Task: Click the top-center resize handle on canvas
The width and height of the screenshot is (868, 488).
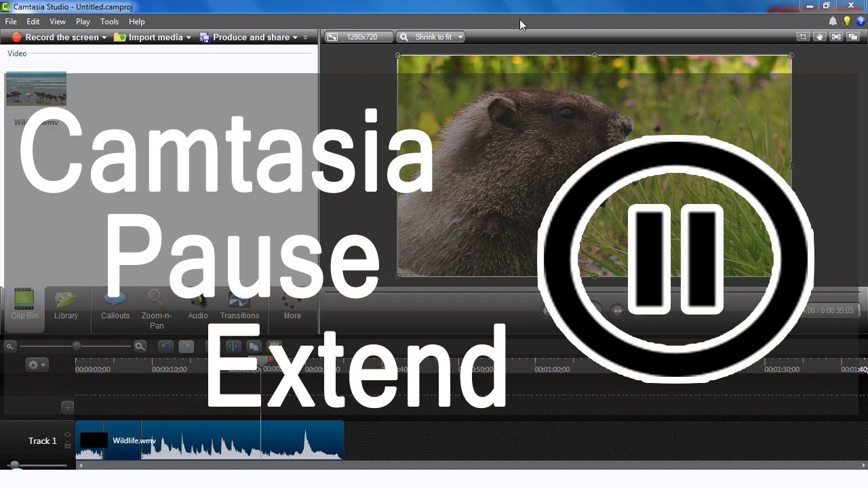Action: [595, 55]
